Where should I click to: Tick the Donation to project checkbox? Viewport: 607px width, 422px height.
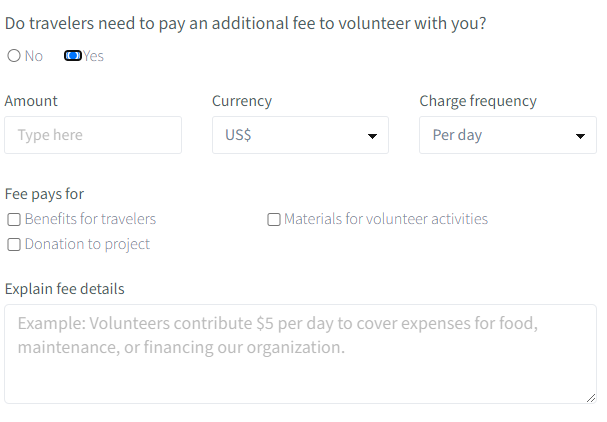point(14,244)
